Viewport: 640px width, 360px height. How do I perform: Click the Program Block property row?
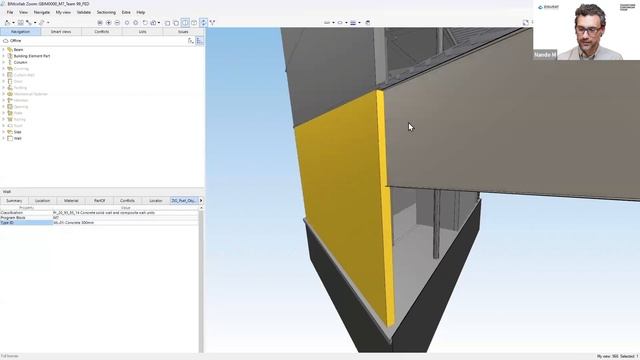click(x=99, y=218)
